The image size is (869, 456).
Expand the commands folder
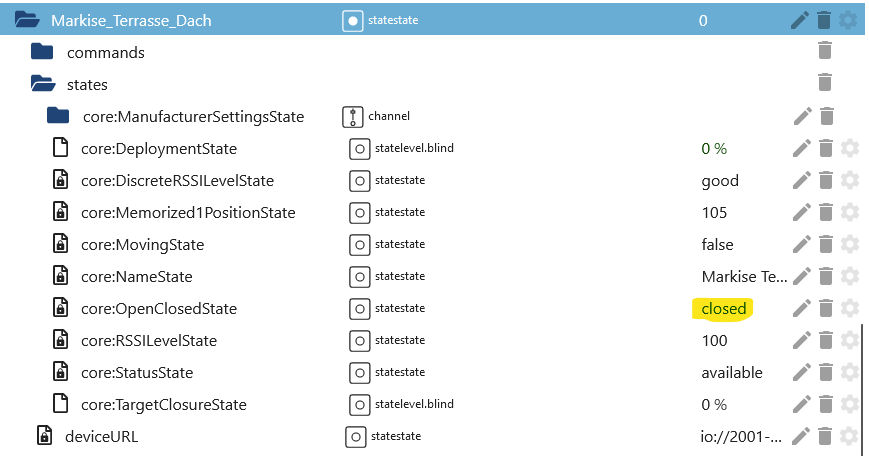(x=41, y=52)
